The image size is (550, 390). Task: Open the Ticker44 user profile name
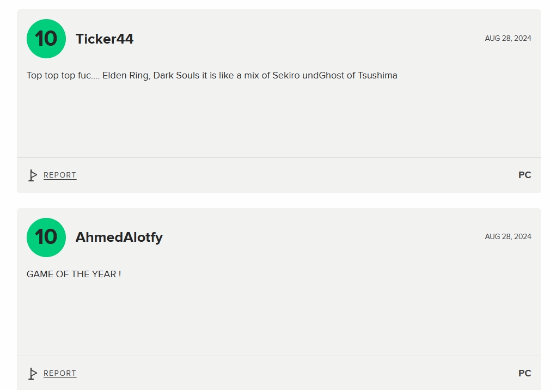pyautogui.click(x=105, y=39)
